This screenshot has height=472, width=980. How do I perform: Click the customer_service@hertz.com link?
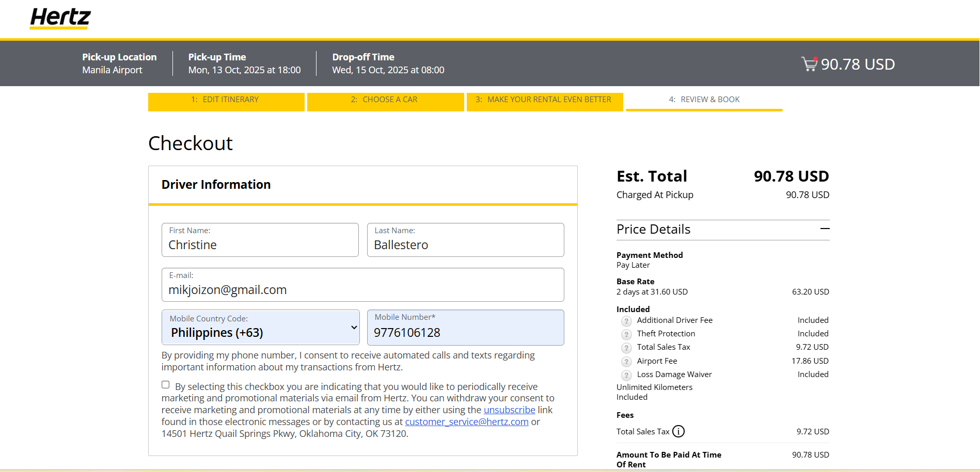[467, 421]
